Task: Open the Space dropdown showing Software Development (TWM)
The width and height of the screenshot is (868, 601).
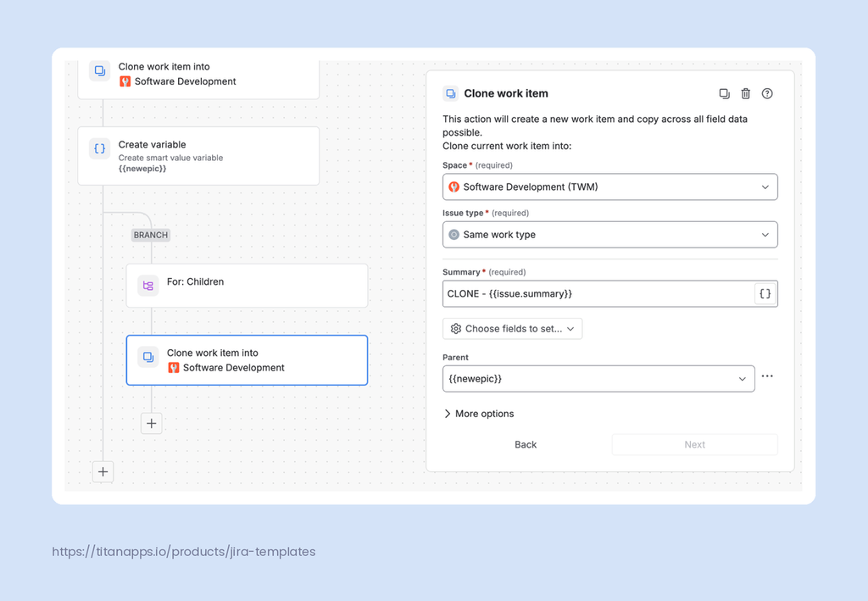Action: point(610,187)
